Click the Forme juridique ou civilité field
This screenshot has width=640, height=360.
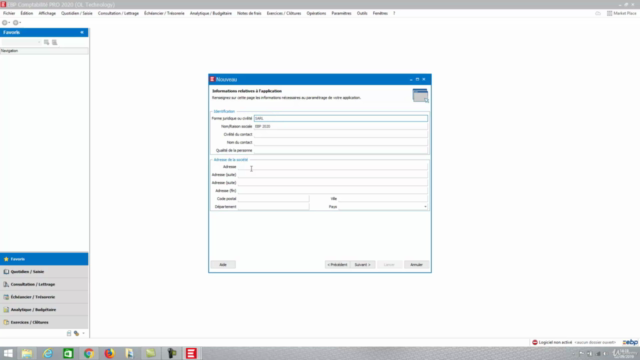click(x=340, y=118)
